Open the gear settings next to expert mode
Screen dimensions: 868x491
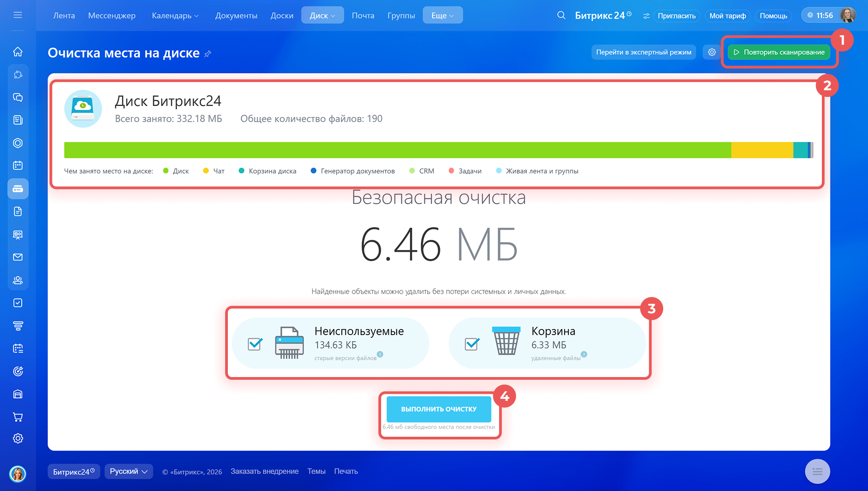coord(712,52)
